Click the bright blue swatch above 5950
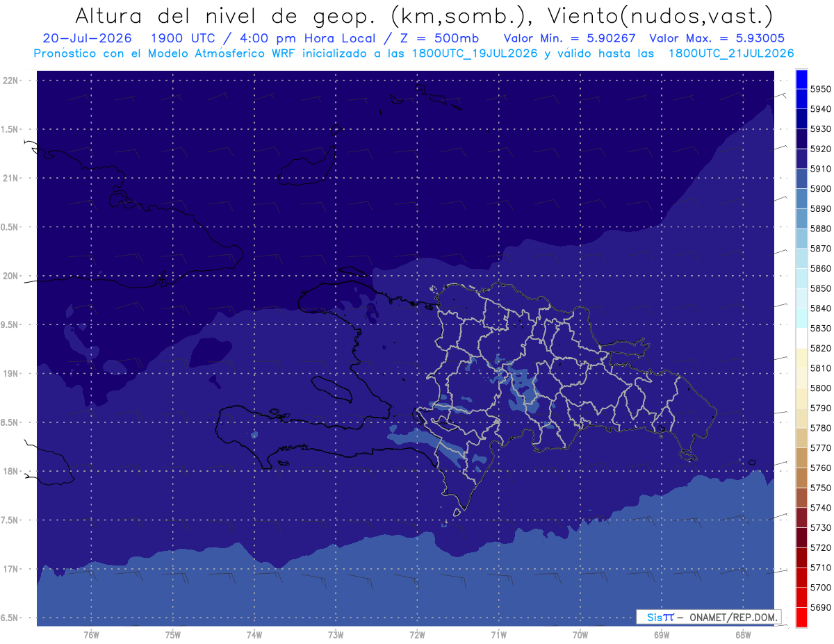The image size is (834, 644). pos(801,79)
